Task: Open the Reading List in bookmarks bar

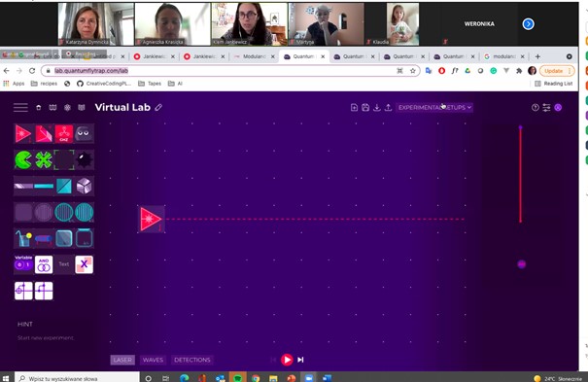Action: [x=554, y=84]
